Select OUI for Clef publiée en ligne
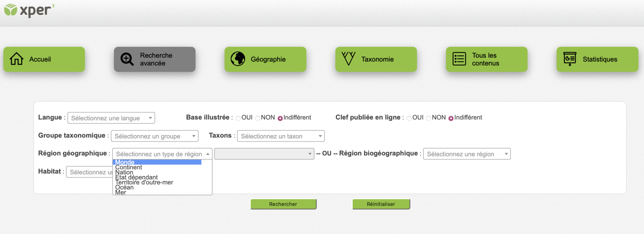Screen dimensions: 644x234 click(409, 118)
